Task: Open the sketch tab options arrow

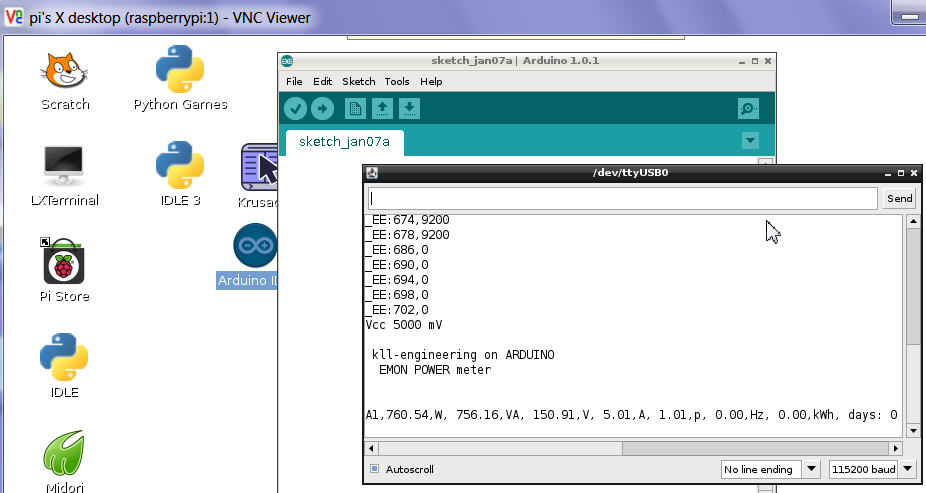Action: click(751, 141)
